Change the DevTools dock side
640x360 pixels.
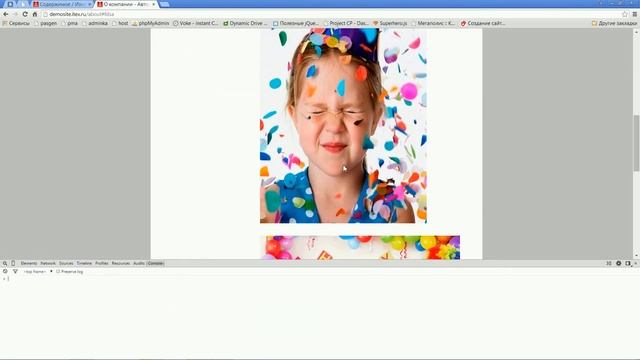pyautogui.click(x=628, y=263)
